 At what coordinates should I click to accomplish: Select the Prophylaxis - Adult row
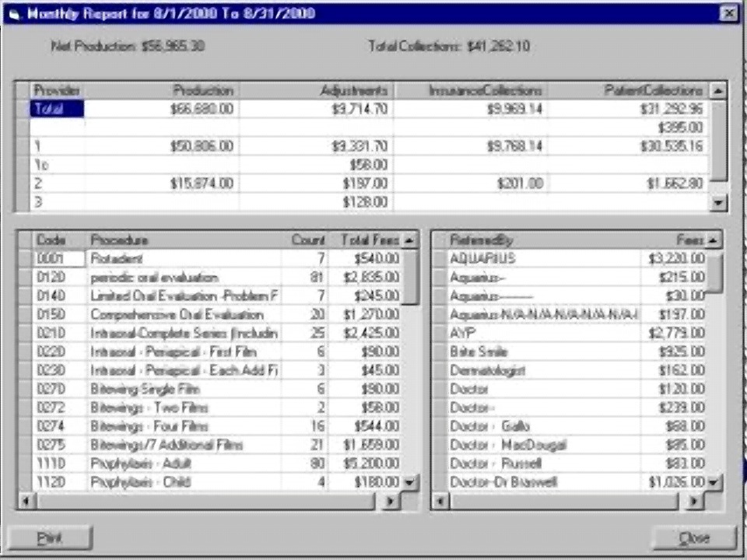(x=217, y=464)
